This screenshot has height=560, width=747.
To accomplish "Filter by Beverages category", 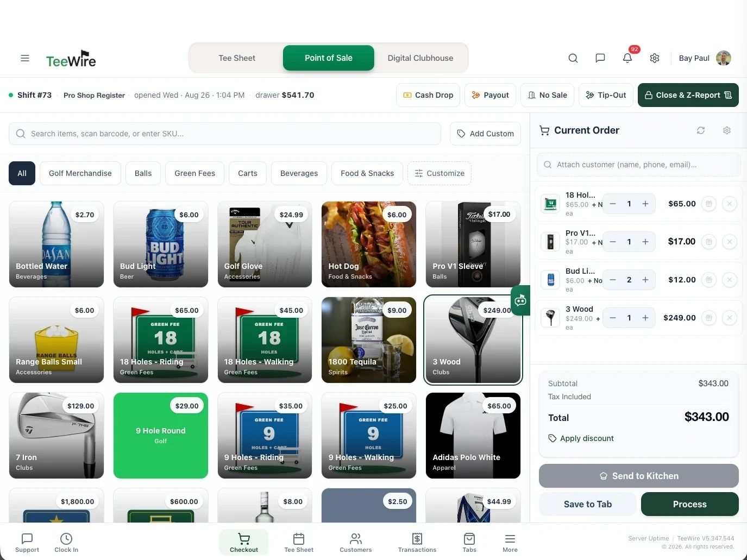I will (299, 173).
